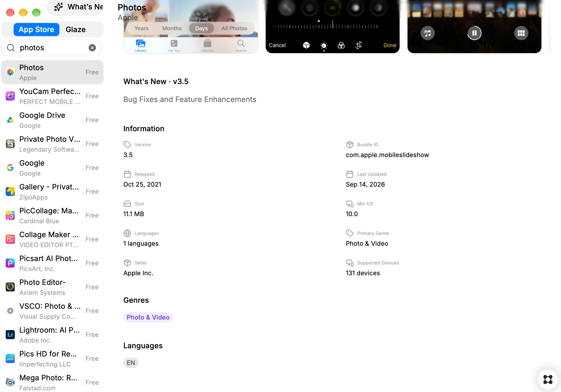Click the music note icon in slideshow screenshot

tap(427, 33)
